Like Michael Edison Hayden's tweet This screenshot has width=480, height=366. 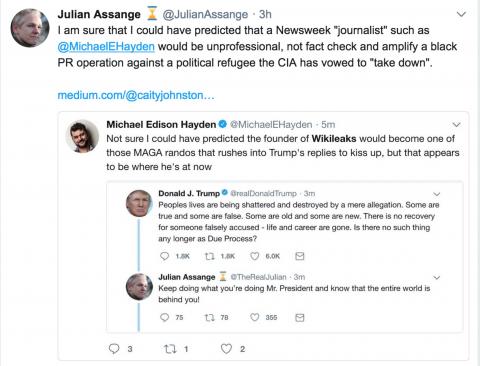point(226,349)
